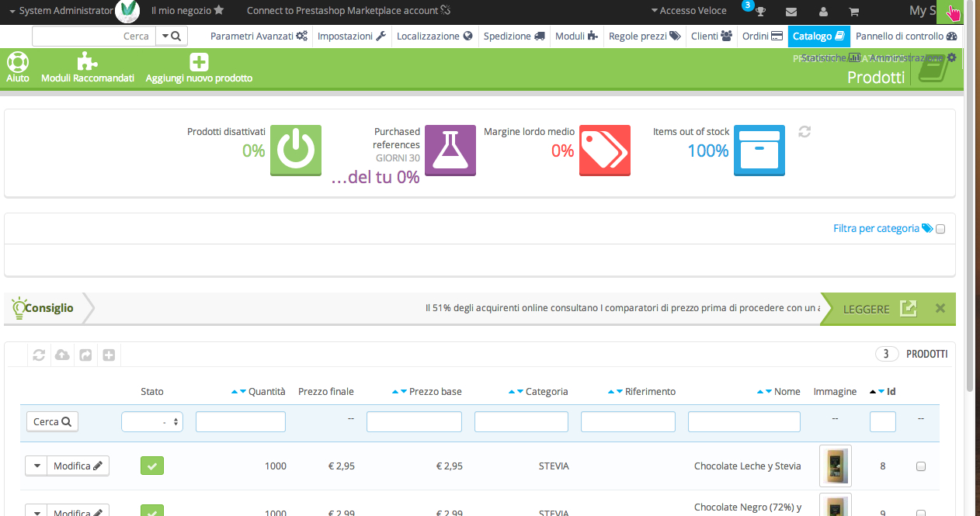Click the Prezzo base filter input
The width and height of the screenshot is (980, 516).
click(414, 421)
